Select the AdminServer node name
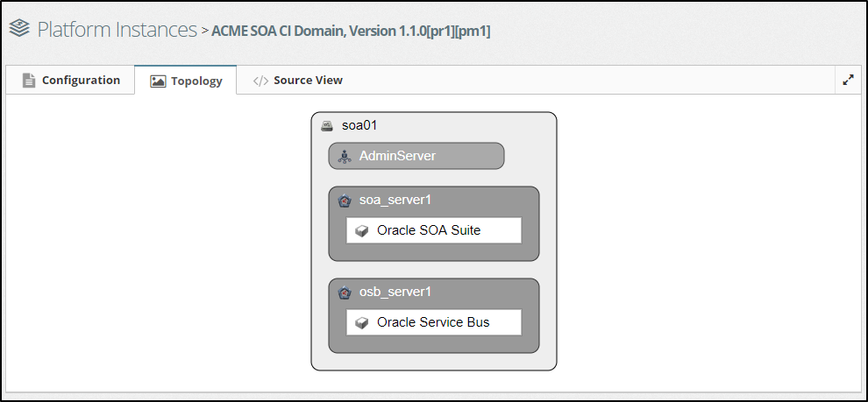868x402 pixels. [397, 157]
